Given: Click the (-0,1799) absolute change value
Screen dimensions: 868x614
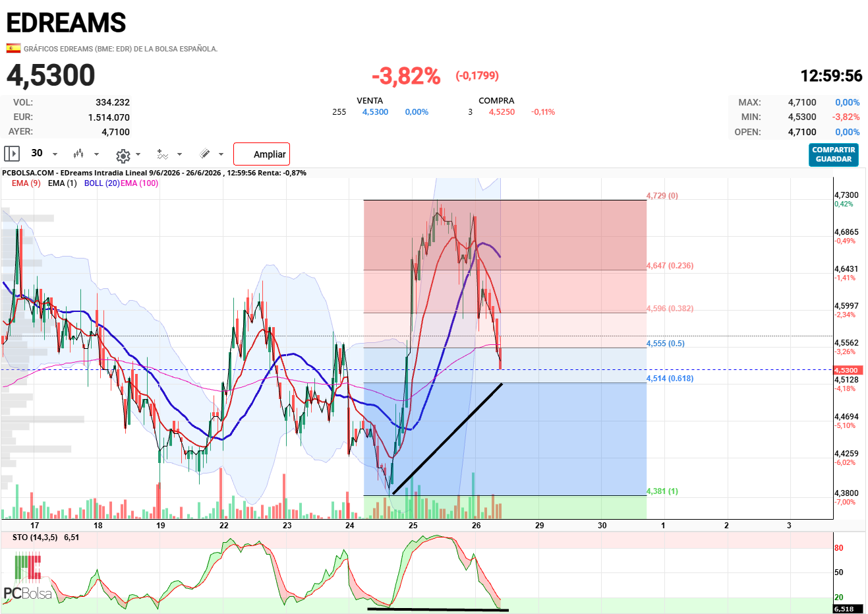Looking at the screenshot, I should tap(477, 76).
